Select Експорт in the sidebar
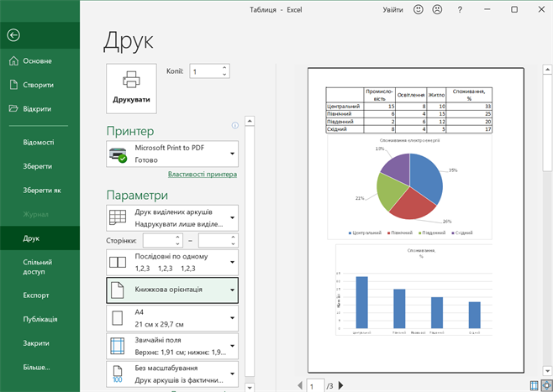553x392 pixels. (x=37, y=295)
